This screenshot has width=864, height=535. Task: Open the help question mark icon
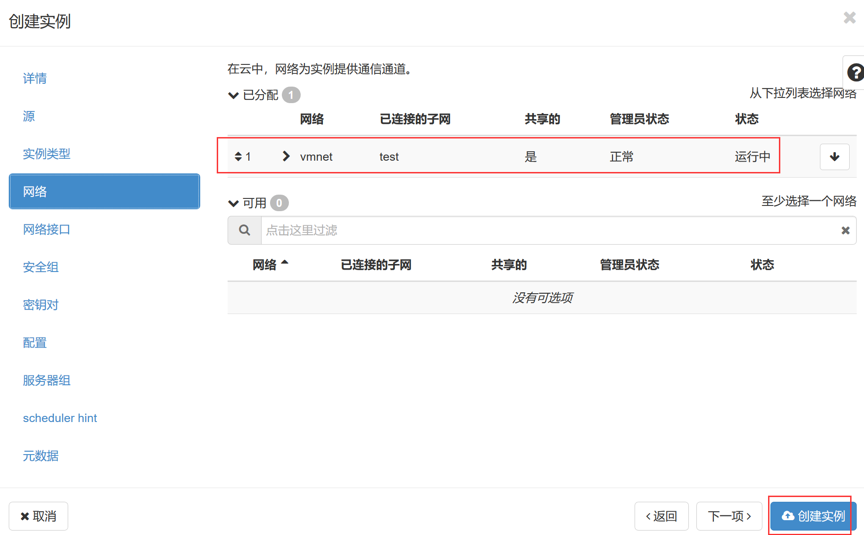[x=855, y=72]
